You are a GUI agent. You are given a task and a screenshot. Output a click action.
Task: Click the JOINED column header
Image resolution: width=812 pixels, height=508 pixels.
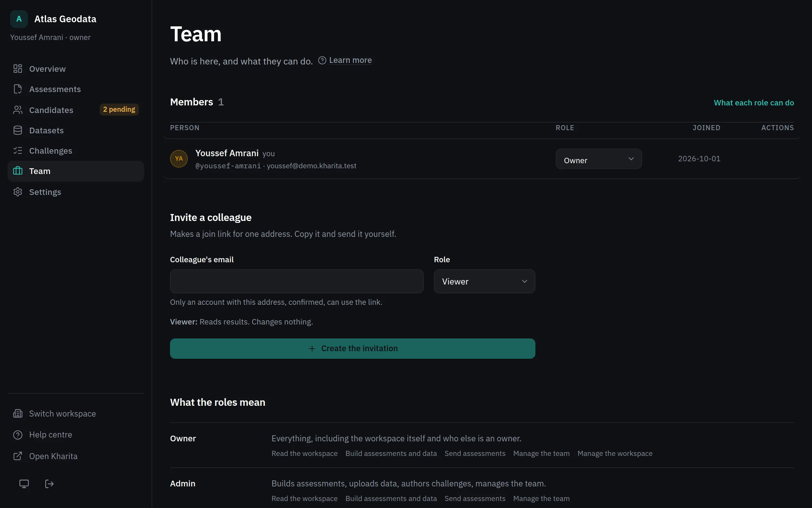[706, 128]
